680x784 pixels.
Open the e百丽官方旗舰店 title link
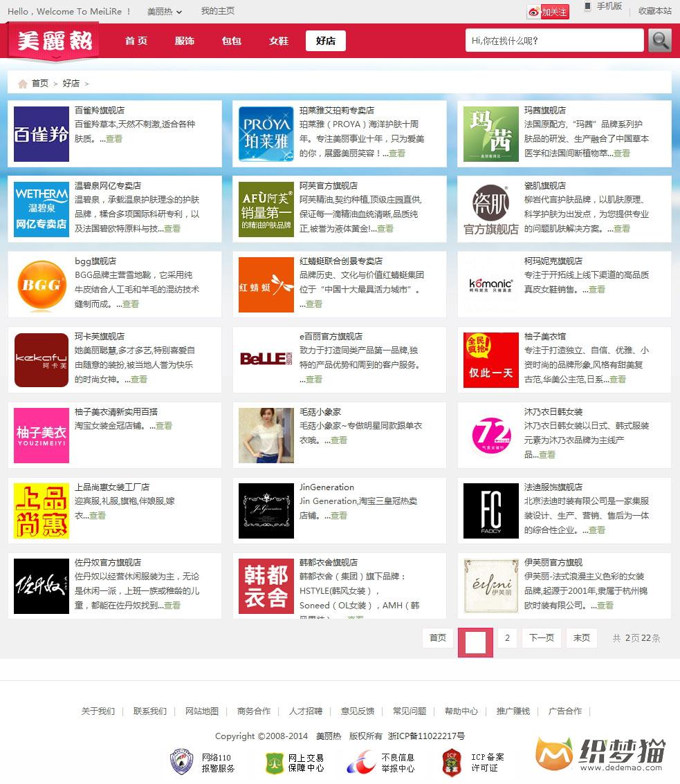pos(331,337)
